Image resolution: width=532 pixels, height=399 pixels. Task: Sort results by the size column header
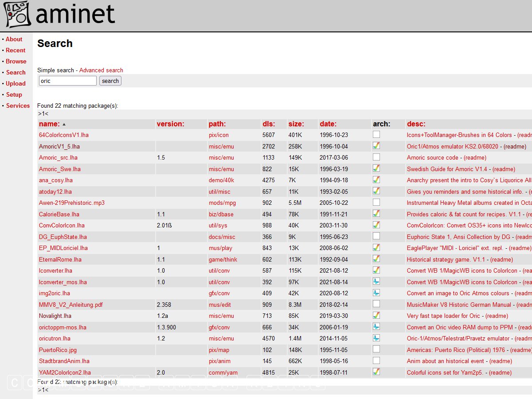coord(296,124)
